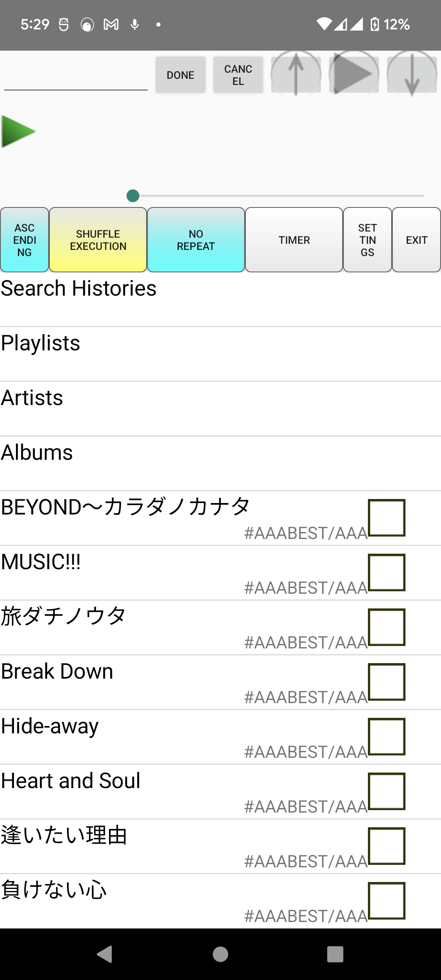The height and width of the screenshot is (980, 441).
Task: Click the DONE button
Action: (x=180, y=75)
